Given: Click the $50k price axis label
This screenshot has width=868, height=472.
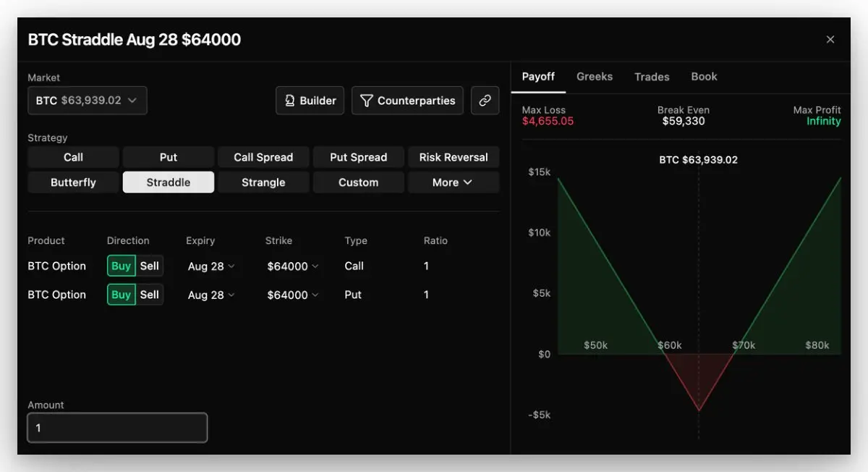Looking at the screenshot, I should tap(596, 346).
